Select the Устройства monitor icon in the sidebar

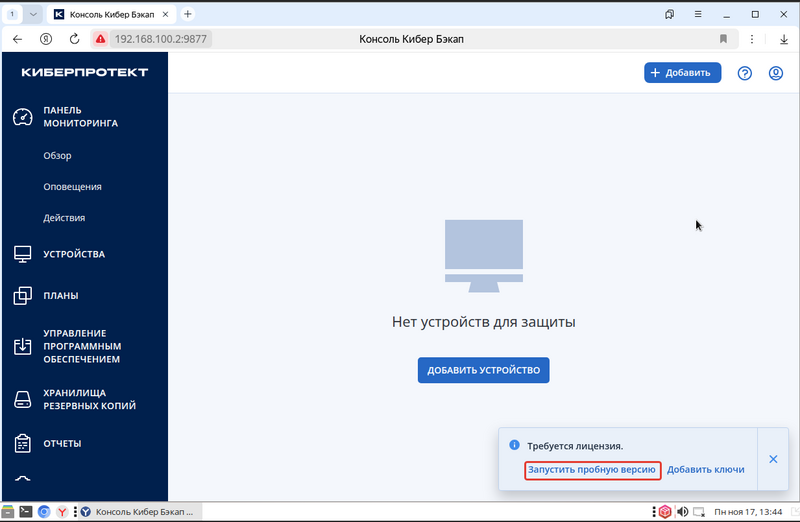tap(22, 254)
